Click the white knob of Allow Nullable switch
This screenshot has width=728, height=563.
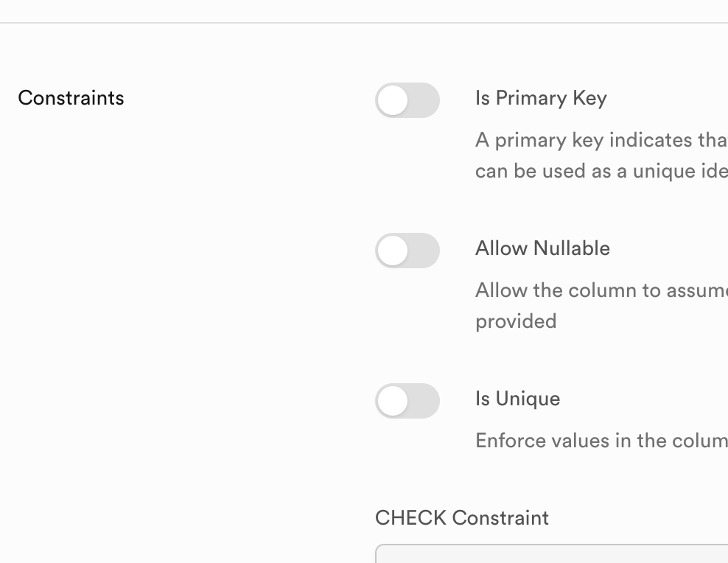393,251
